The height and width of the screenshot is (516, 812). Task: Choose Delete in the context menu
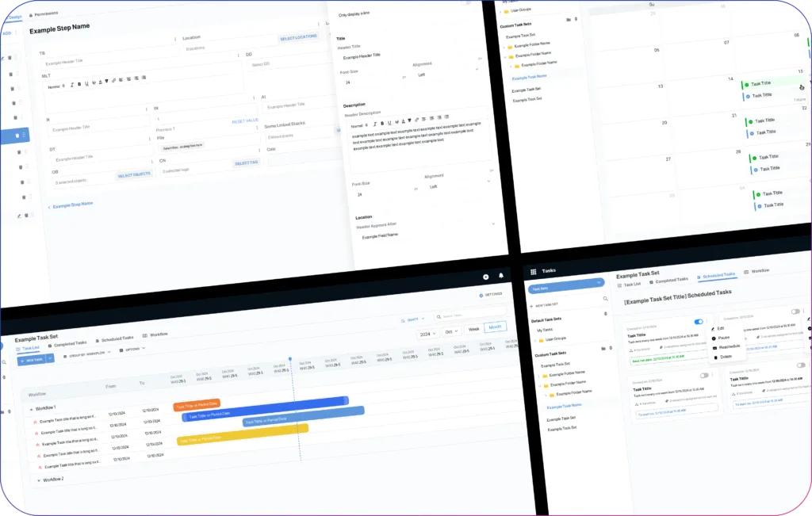[723, 357]
